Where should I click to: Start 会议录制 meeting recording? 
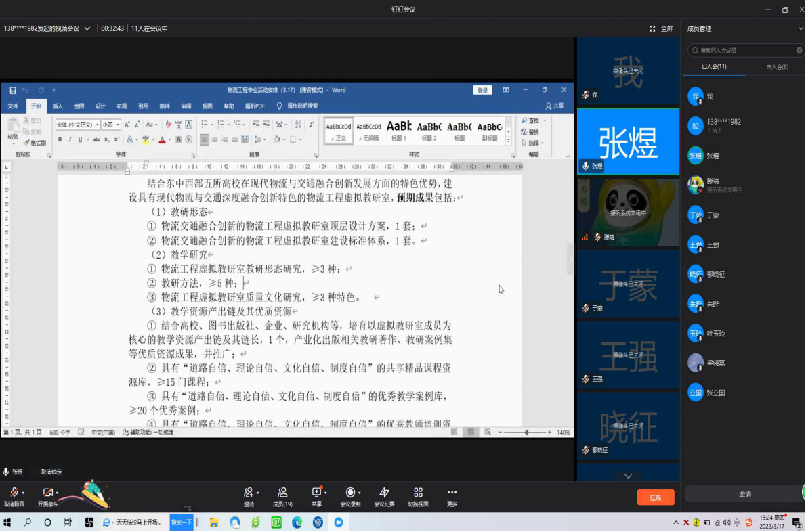point(350,493)
